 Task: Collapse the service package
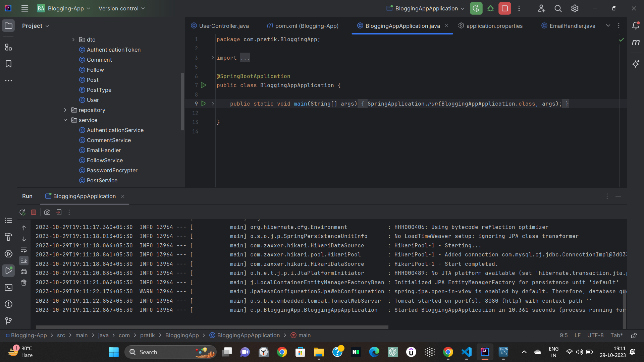(x=65, y=120)
